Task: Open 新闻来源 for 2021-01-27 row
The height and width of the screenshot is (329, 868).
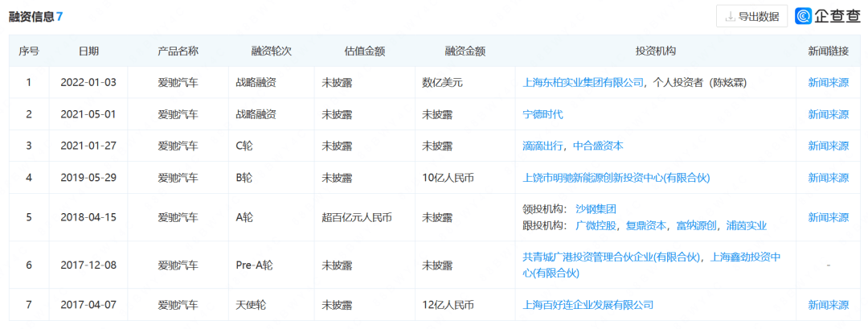Action: click(828, 146)
